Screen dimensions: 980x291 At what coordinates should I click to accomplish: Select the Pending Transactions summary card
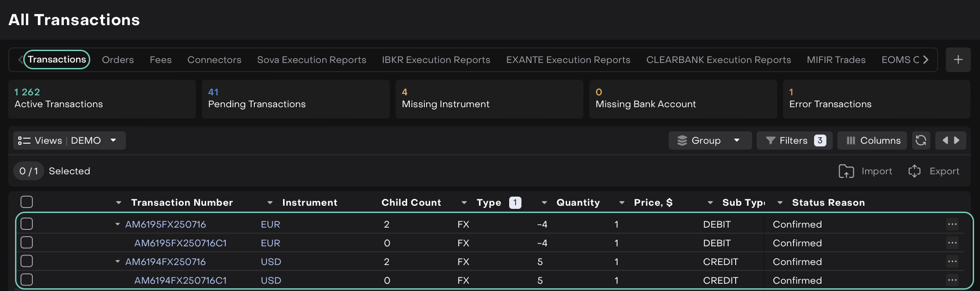[295, 99]
